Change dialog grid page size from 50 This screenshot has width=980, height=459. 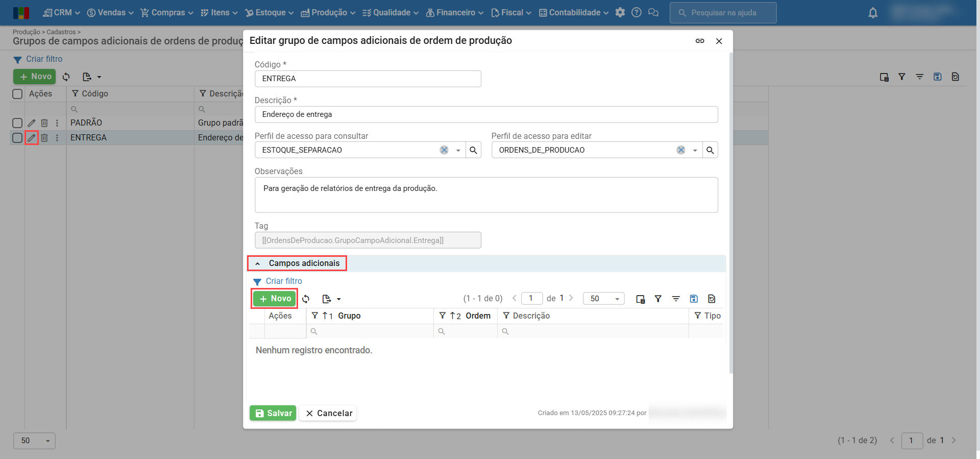coord(604,299)
